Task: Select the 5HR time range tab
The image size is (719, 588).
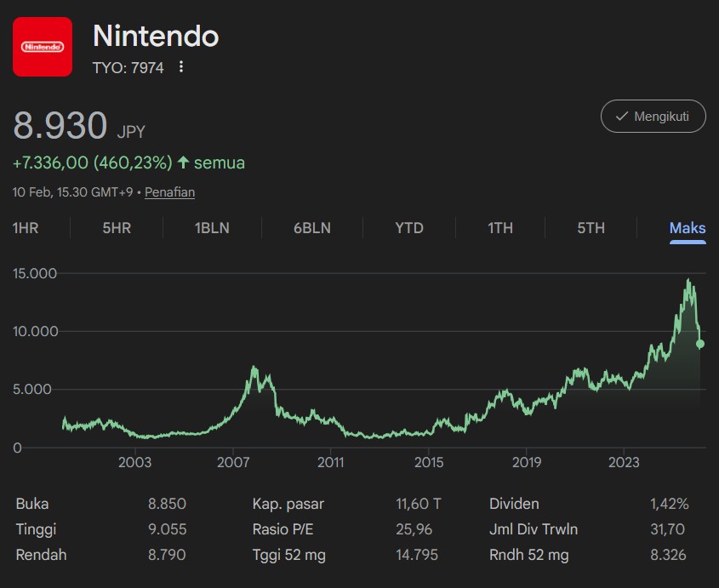Action: click(117, 228)
